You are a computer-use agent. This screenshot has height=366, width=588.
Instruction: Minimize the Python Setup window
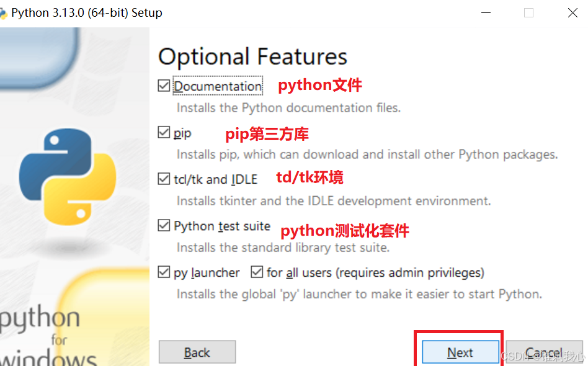click(486, 13)
